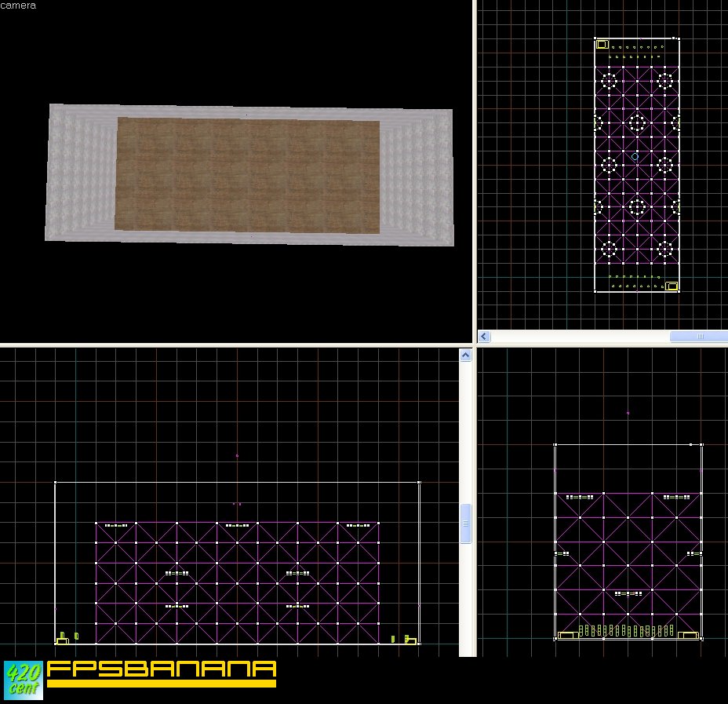The height and width of the screenshot is (704, 728).
Task: Select yellow entity box at top-left of top view
Action: 602,45
